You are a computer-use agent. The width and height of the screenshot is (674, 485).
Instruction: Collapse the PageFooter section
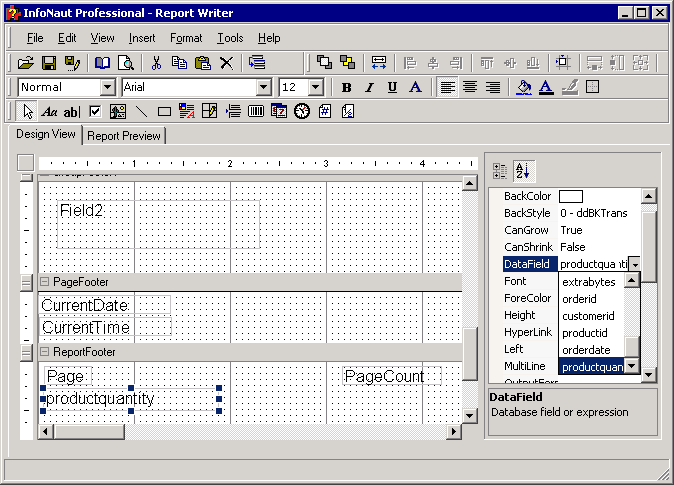[44, 282]
